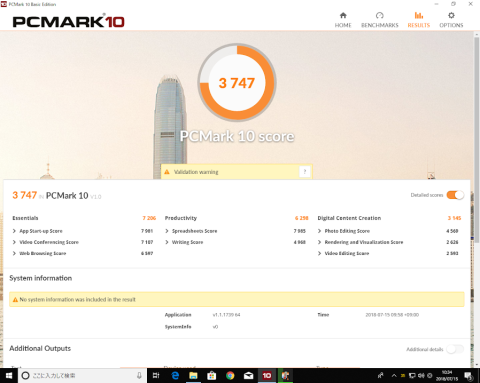Click the Essentials score value 7 206

[149, 218]
